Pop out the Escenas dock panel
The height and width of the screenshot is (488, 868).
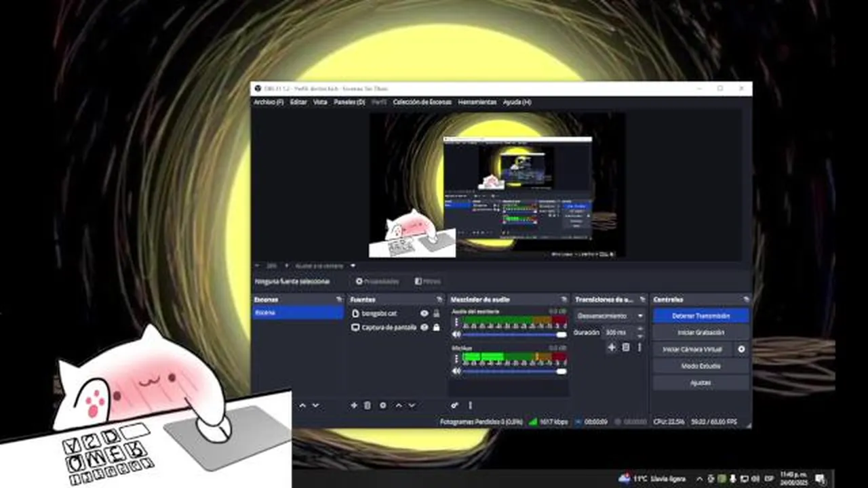point(339,300)
